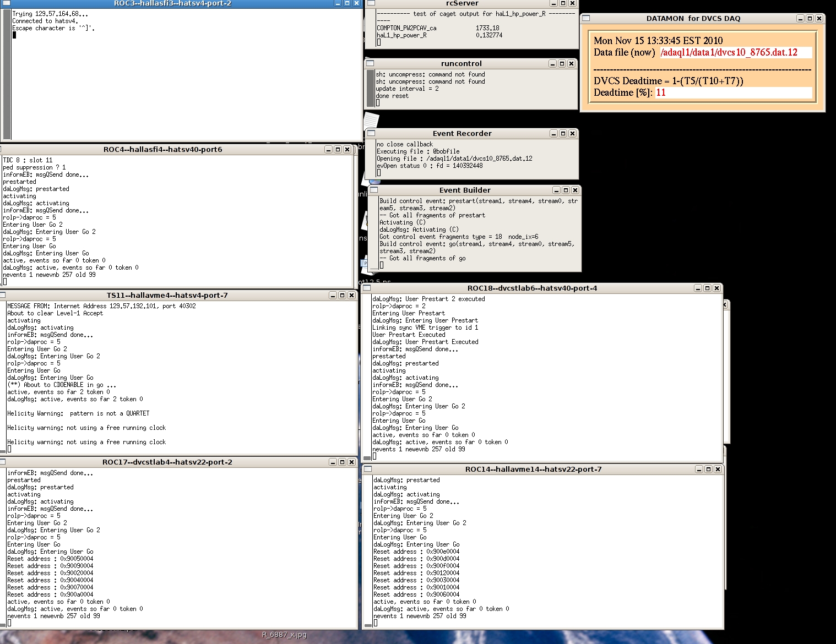Close the ROC14 hallavme14 terminal
The image size is (836, 644).
click(x=718, y=469)
